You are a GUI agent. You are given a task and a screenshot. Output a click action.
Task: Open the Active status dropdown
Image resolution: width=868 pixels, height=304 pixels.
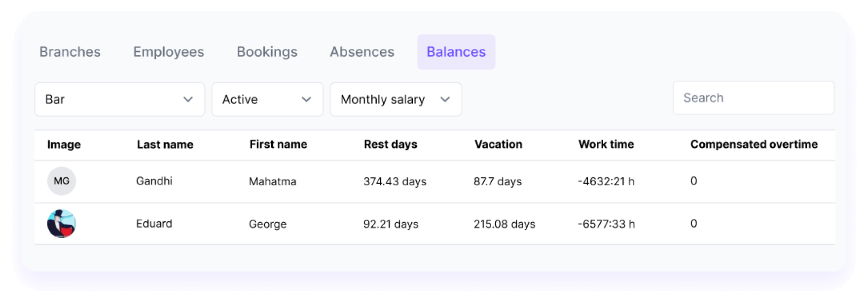tap(267, 100)
